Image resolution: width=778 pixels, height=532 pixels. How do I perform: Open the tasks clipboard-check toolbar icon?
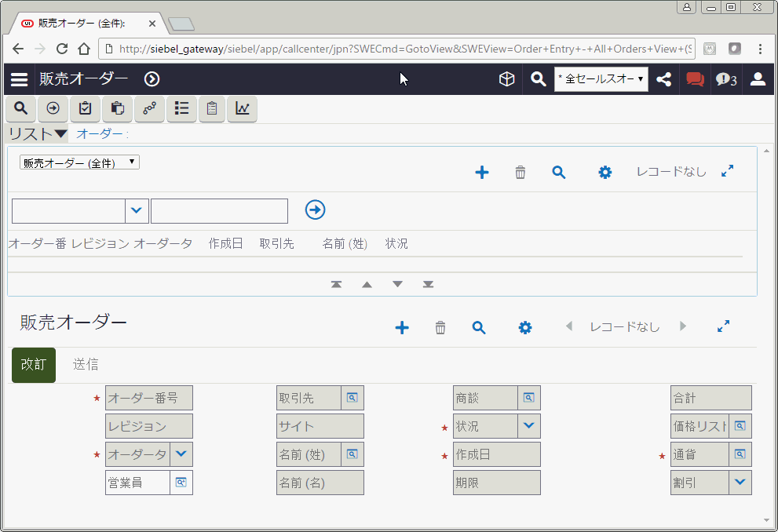[85, 109]
